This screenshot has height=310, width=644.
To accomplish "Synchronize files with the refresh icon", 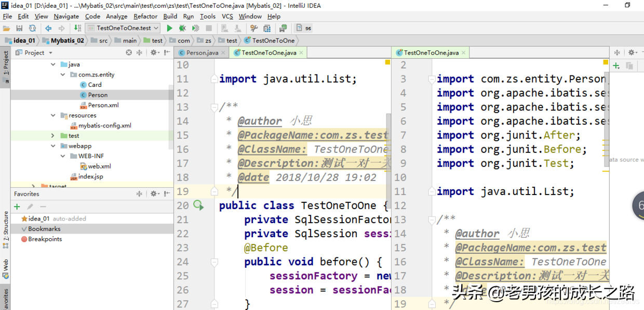I will click(x=32, y=28).
